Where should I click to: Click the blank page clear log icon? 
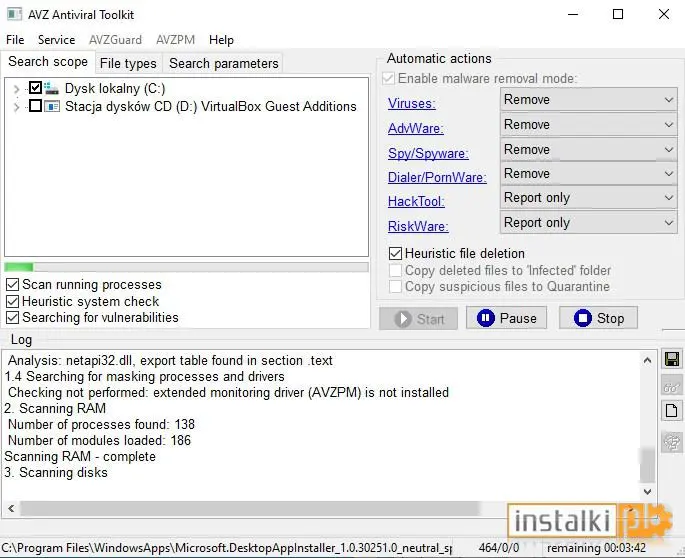click(671, 411)
